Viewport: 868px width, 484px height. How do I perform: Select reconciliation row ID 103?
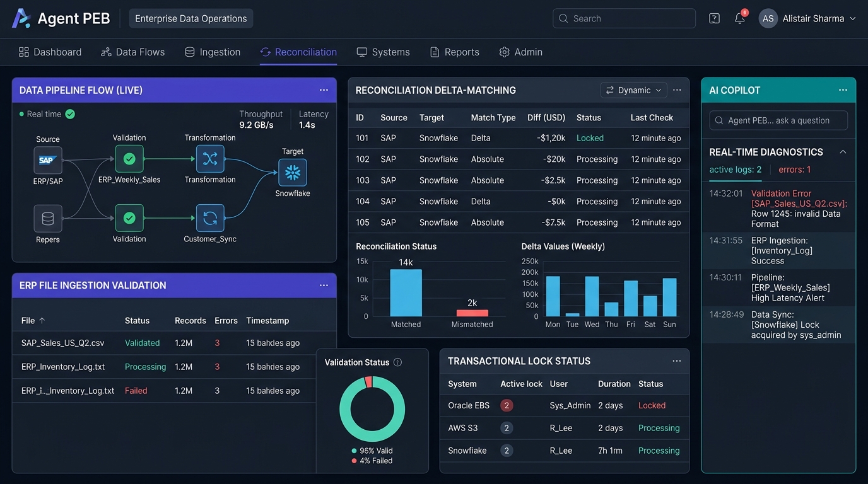pyautogui.click(x=519, y=180)
